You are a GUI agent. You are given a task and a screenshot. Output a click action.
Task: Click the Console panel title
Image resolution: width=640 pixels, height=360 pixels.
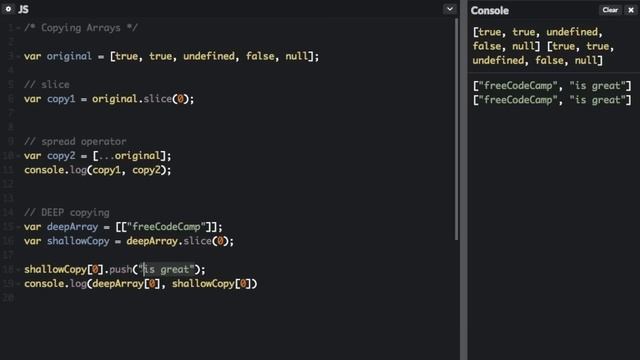pos(489,11)
